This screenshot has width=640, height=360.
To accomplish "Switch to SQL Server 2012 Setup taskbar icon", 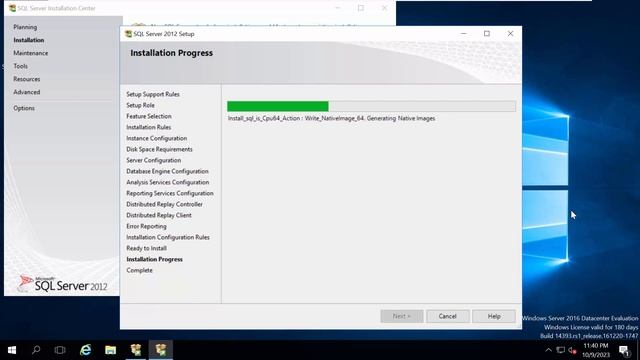I will coord(161,350).
